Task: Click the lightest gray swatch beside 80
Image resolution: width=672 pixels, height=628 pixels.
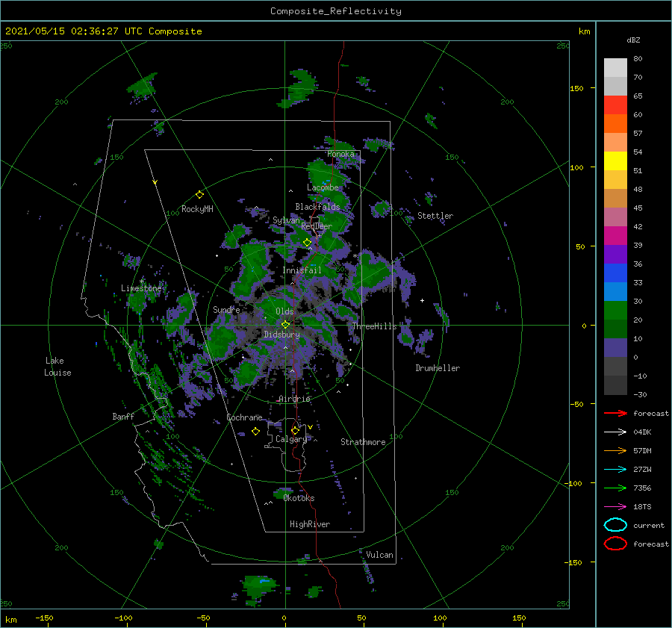Action: pyautogui.click(x=615, y=68)
